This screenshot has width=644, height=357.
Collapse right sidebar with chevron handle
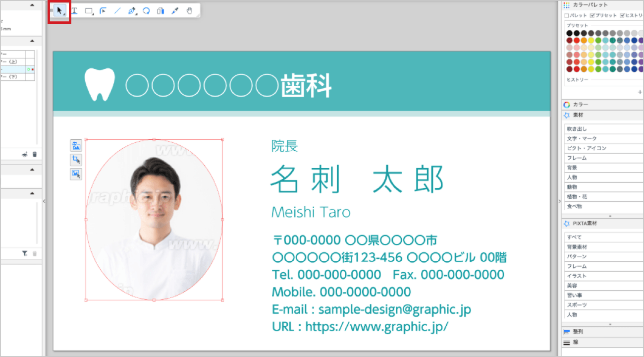[559, 201]
